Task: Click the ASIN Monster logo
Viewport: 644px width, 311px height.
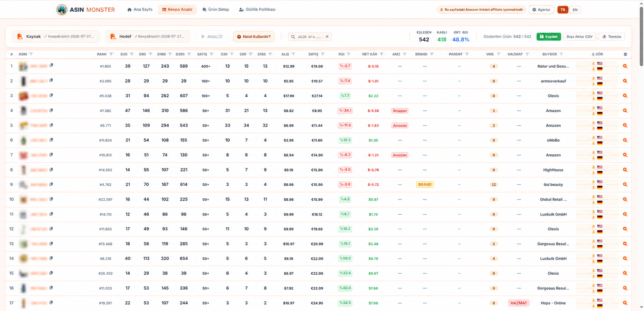Action: (86, 10)
